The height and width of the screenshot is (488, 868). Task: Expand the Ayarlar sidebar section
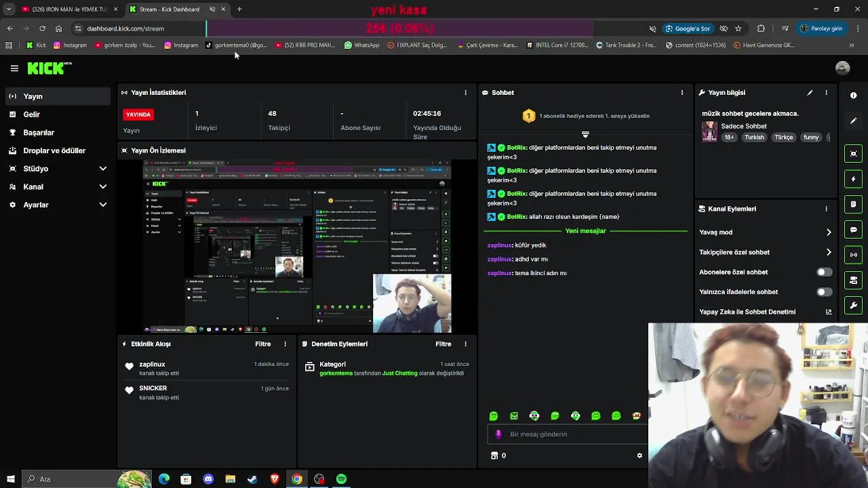point(58,205)
